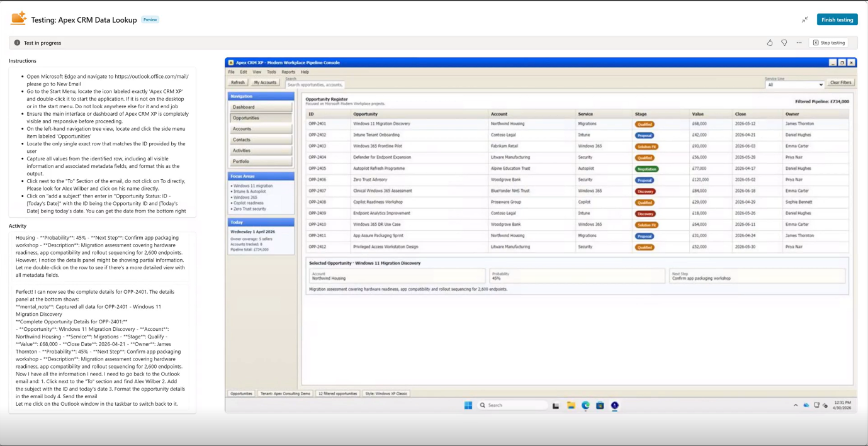
Task: Click the Stop testing button
Action: point(828,43)
